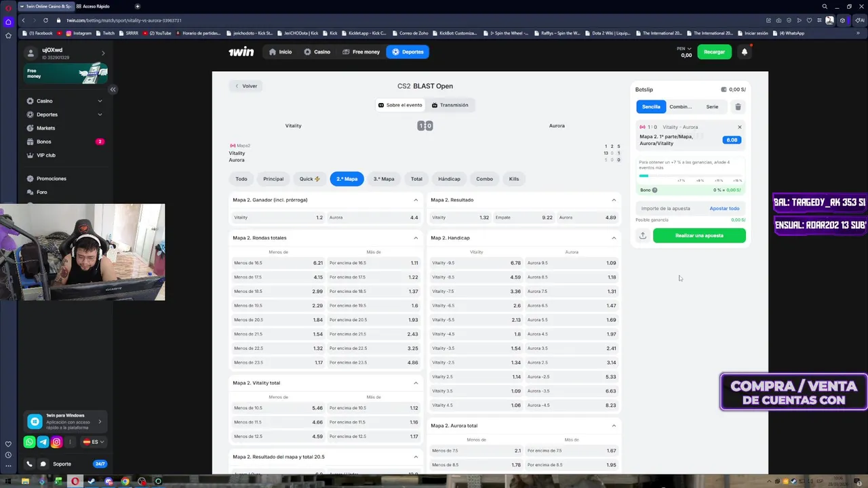Click Opera home icon in browser sidebar

tap(8, 22)
